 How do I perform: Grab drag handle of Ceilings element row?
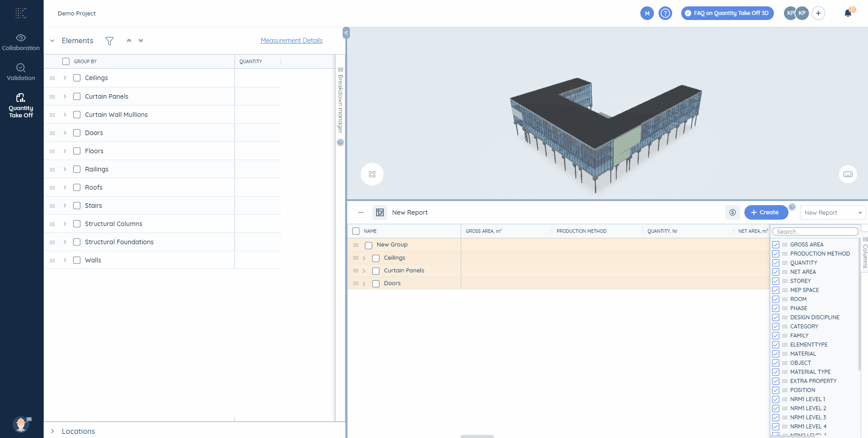click(x=52, y=78)
